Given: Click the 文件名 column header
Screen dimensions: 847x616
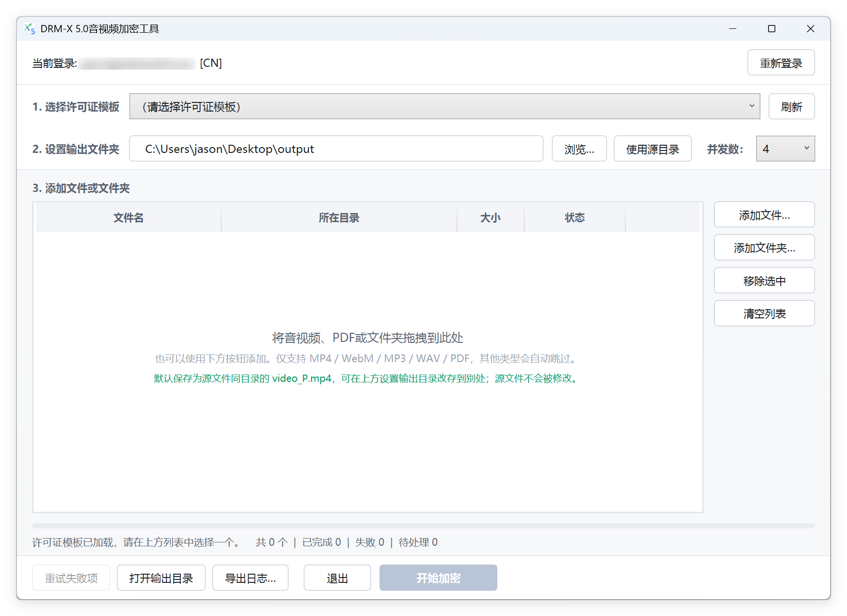Looking at the screenshot, I should [x=128, y=218].
